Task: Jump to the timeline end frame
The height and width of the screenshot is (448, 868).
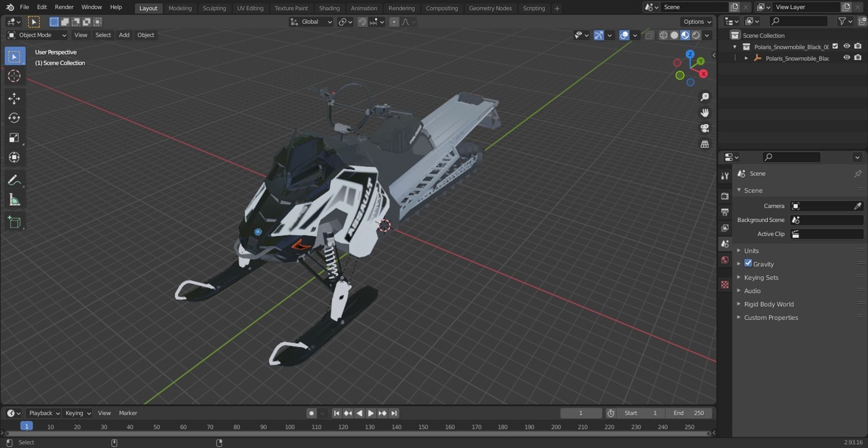Action: click(394, 413)
